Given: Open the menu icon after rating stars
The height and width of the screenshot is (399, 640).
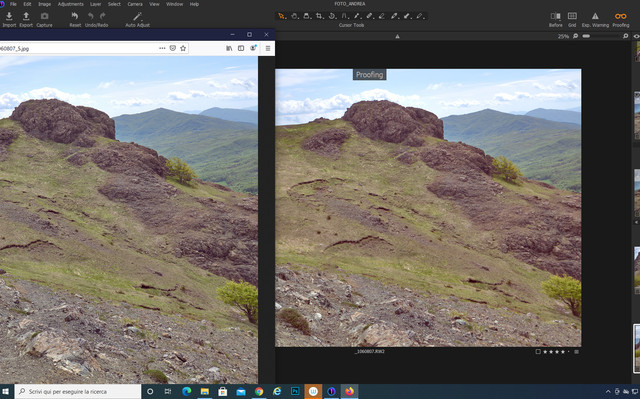Looking at the screenshot, I should coord(576,352).
